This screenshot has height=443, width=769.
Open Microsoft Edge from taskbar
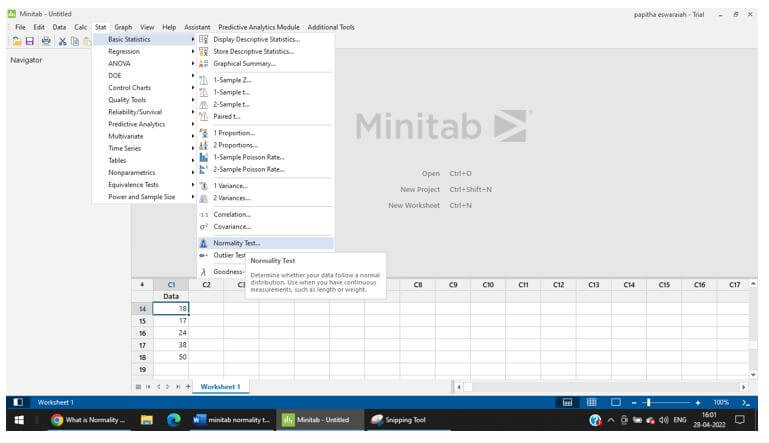[173, 420]
